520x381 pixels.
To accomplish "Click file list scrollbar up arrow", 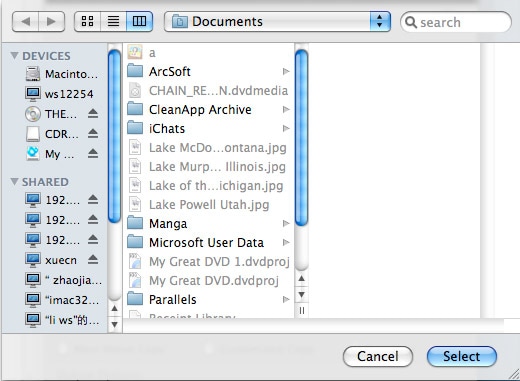I will pyautogui.click(x=301, y=278).
